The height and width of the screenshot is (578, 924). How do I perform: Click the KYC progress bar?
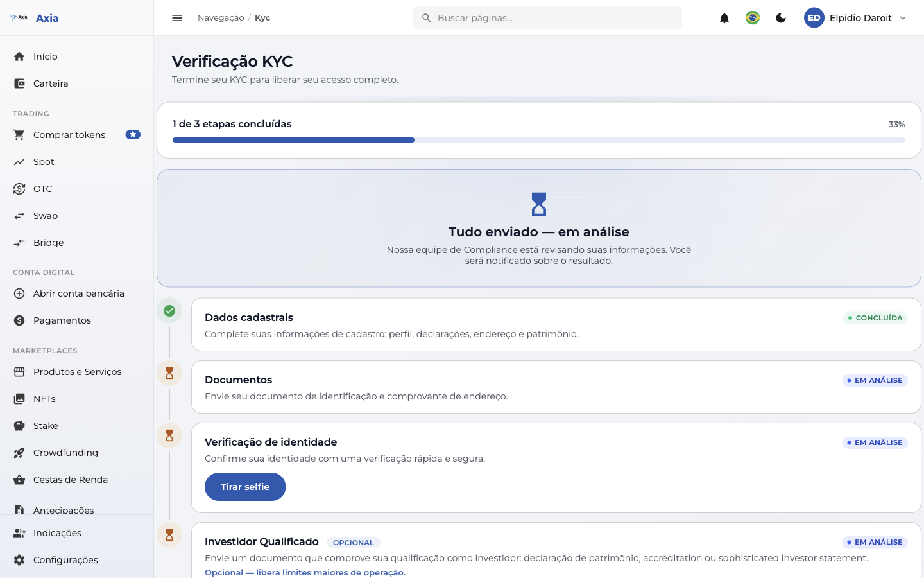[x=539, y=140]
